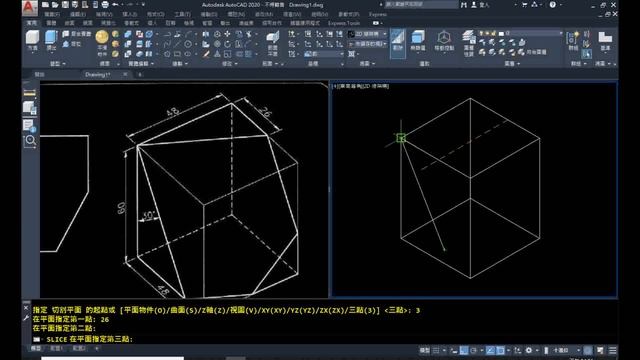Expand the Box tool dropdown arrow

(32, 53)
